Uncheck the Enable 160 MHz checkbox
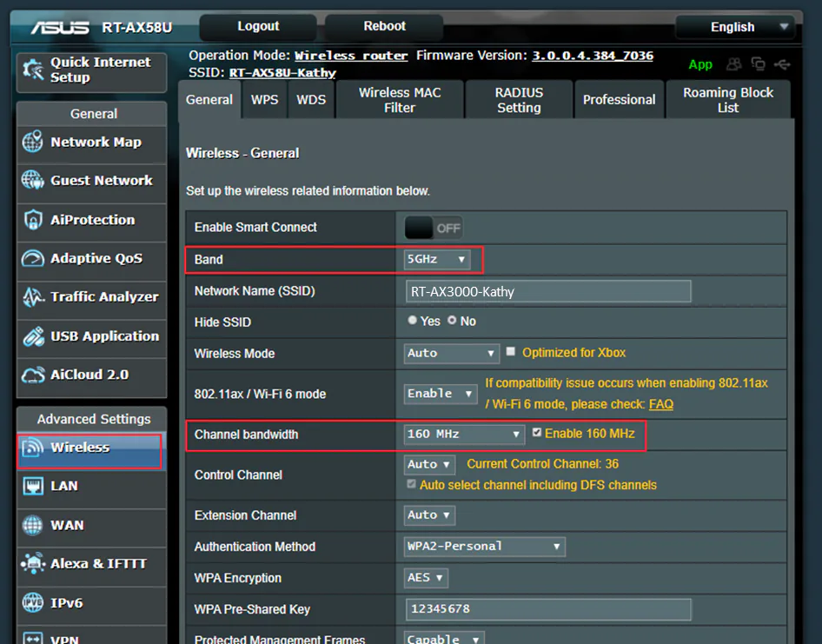The height and width of the screenshot is (644, 822). (537, 432)
